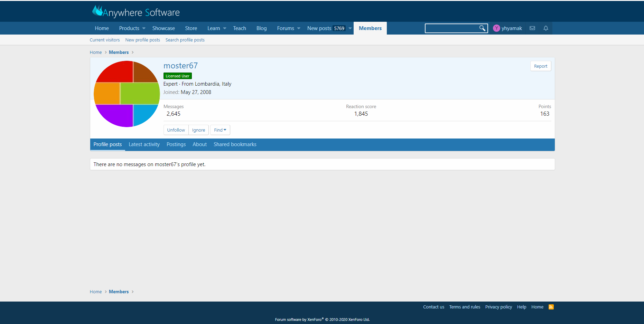Open the New profile posts link

pos(143,40)
